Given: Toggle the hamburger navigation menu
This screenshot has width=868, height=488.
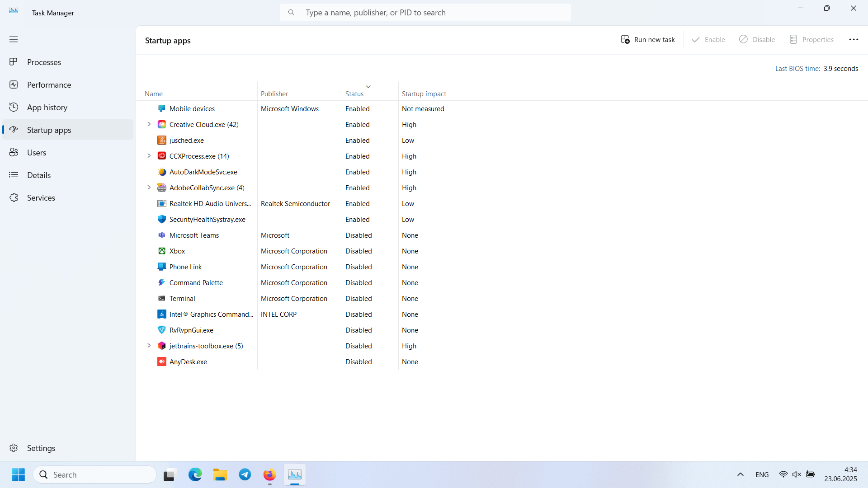Looking at the screenshot, I should coord(14,39).
